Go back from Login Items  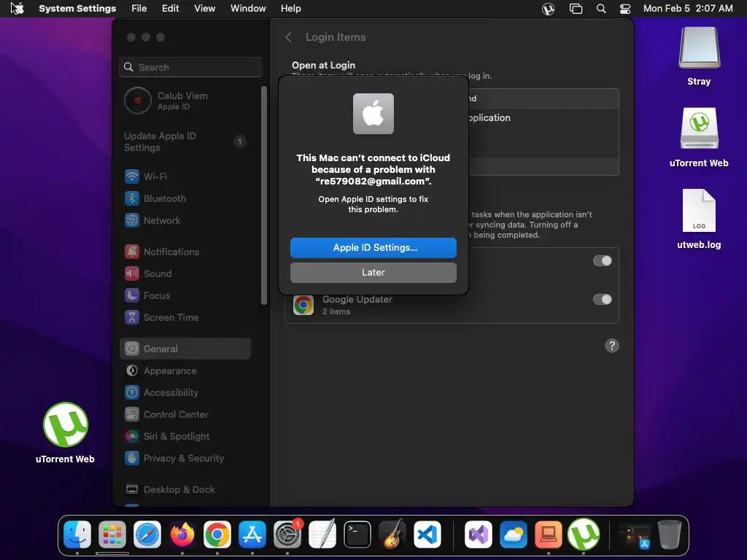tap(288, 37)
